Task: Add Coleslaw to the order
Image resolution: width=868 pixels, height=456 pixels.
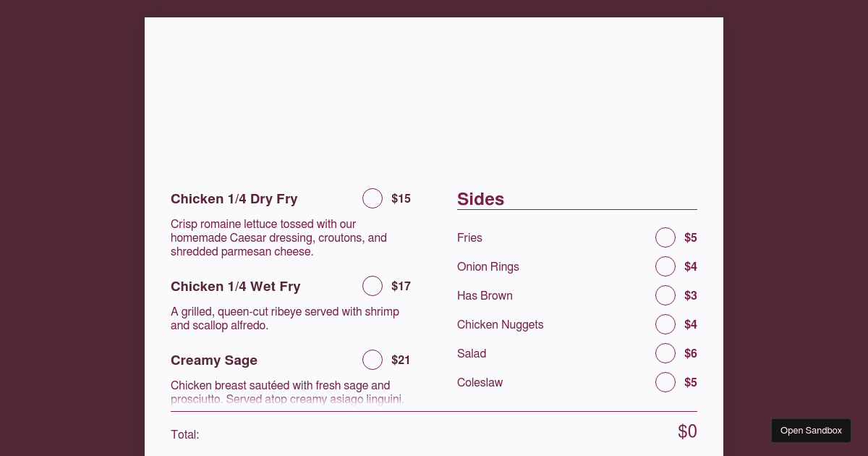Action: point(665,382)
